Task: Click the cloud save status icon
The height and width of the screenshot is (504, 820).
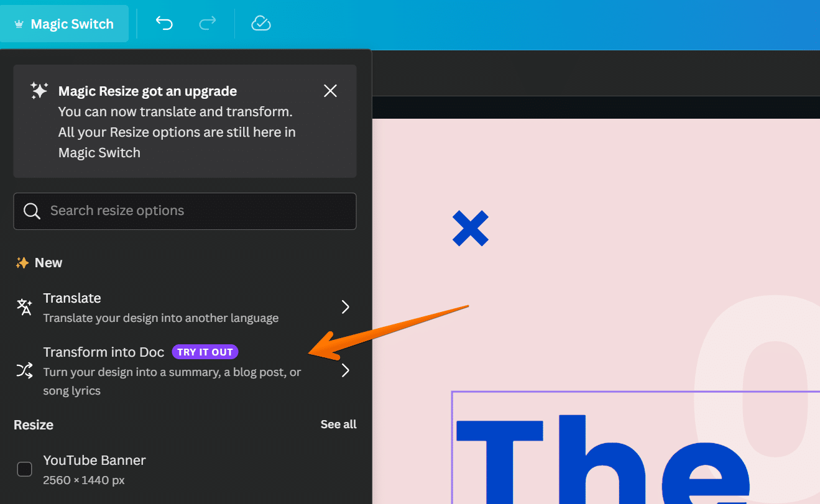Action: click(x=260, y=23)
